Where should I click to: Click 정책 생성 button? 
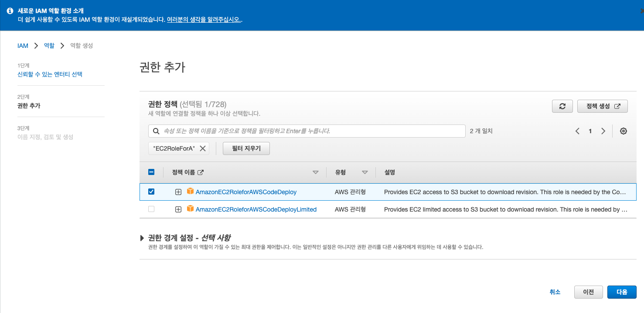point(603,106)
